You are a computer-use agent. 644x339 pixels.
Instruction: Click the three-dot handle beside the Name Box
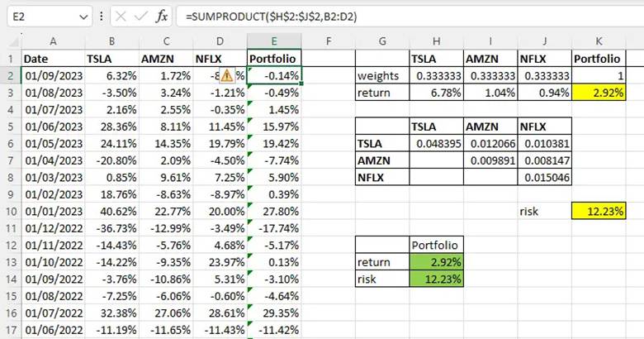[100, 17]
